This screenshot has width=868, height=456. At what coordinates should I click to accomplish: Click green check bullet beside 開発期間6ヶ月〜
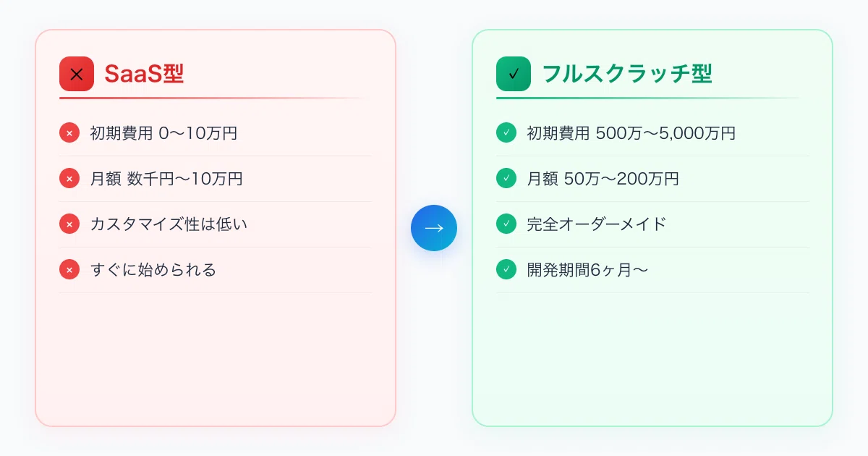tap(506, 270)
